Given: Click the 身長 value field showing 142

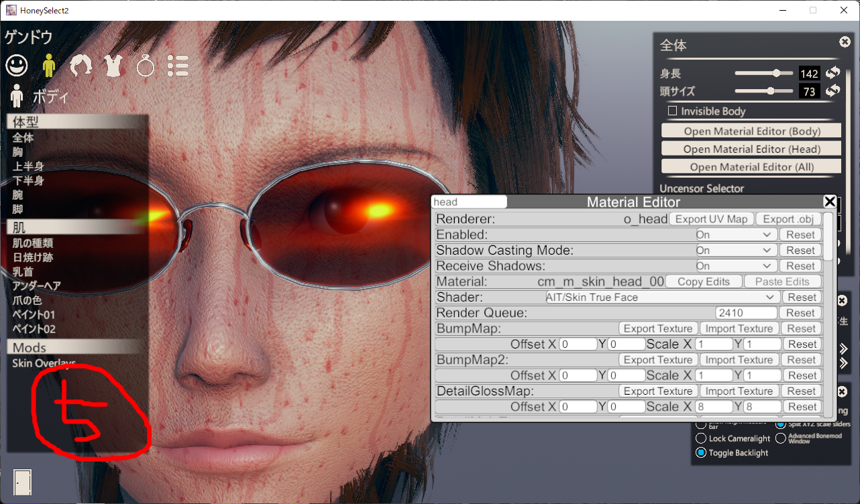Looking at the screenshot, I should click(809, 74).
